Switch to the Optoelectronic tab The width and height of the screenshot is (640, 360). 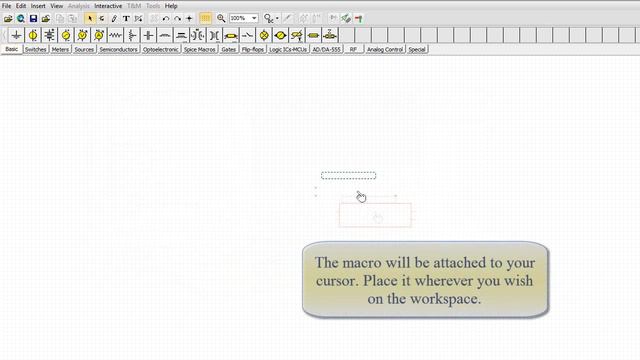click(161, 49)
